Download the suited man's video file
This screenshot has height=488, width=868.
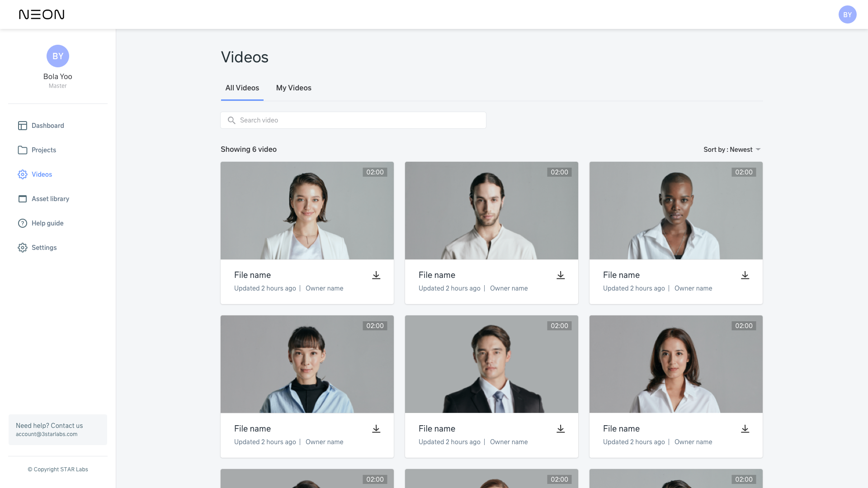click(x=561, y=429)
